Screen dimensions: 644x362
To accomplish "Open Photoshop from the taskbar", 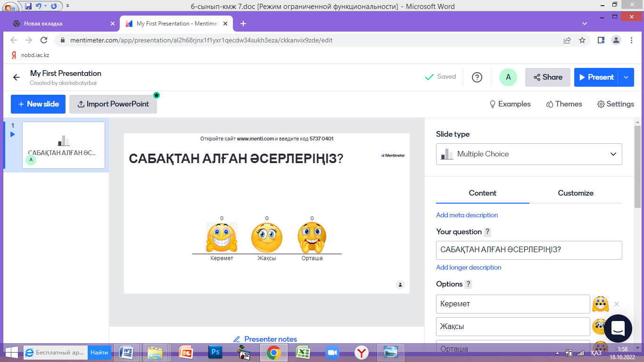I will [x=216, y=352].
